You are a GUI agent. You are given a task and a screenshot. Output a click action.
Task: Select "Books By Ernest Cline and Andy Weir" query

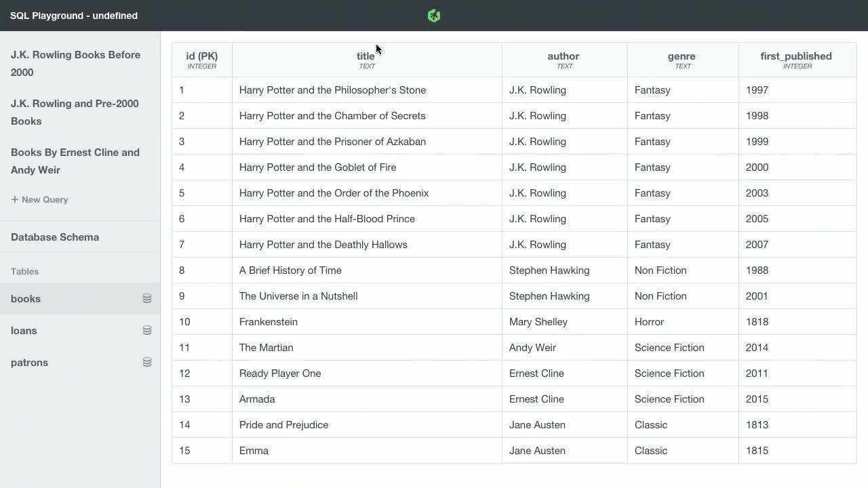pos(75,161)
